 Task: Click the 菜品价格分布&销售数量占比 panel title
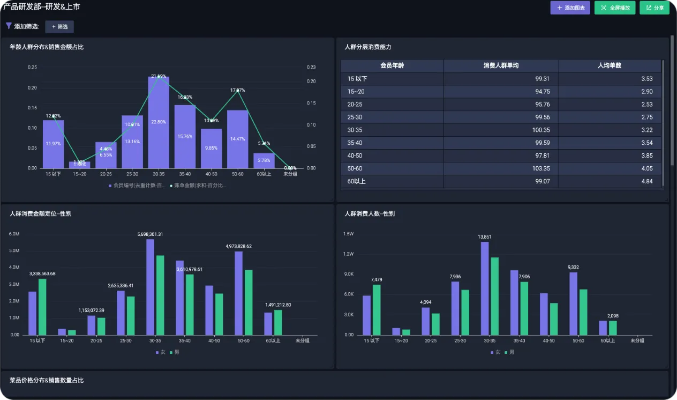point(47,380)
